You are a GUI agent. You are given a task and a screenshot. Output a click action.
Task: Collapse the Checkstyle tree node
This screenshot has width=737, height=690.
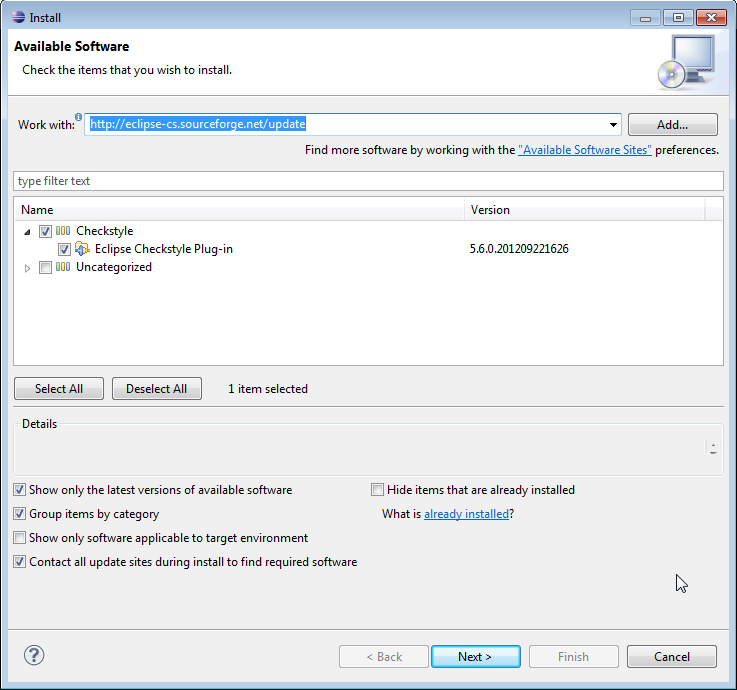[27, 231]
